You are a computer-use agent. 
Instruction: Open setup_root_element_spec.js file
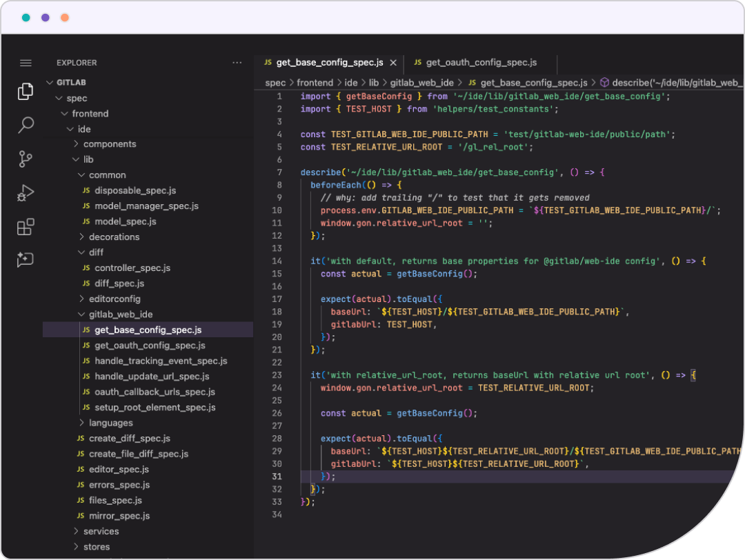[x=155, y=408]
